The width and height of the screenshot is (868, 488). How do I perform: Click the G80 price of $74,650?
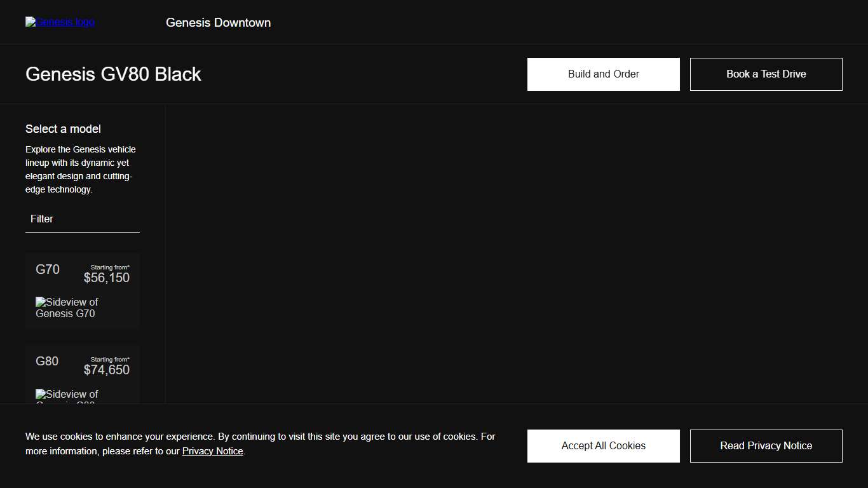pos(107,370)
